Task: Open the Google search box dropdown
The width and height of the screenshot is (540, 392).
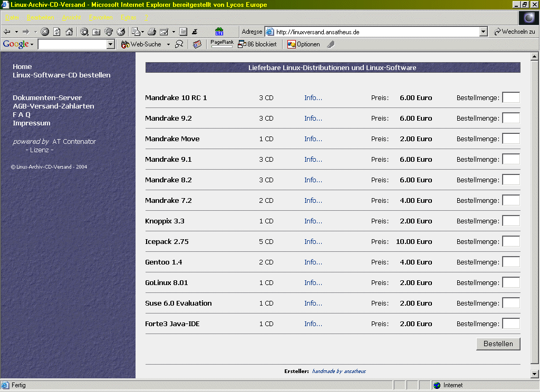Action: click(111, 44)
